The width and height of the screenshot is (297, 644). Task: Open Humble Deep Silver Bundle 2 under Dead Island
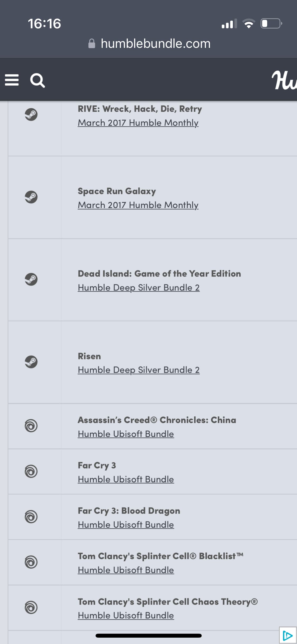(x=139, y=288)
